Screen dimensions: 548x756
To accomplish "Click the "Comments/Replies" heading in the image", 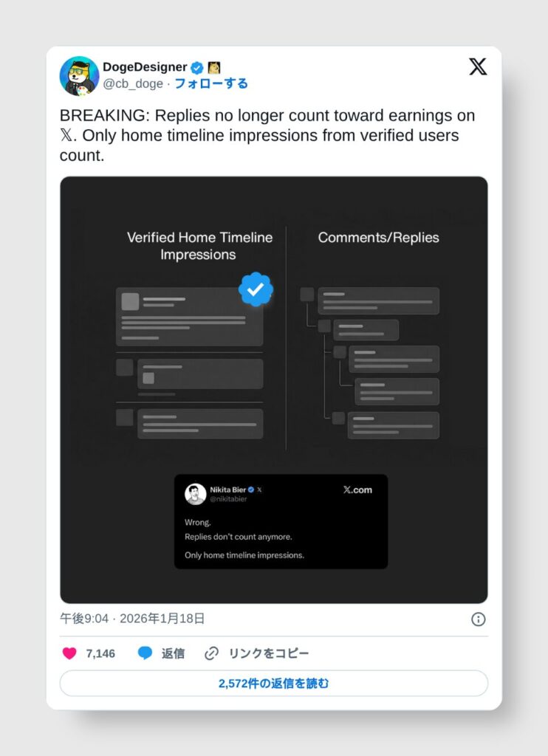I will pos(378,238).
